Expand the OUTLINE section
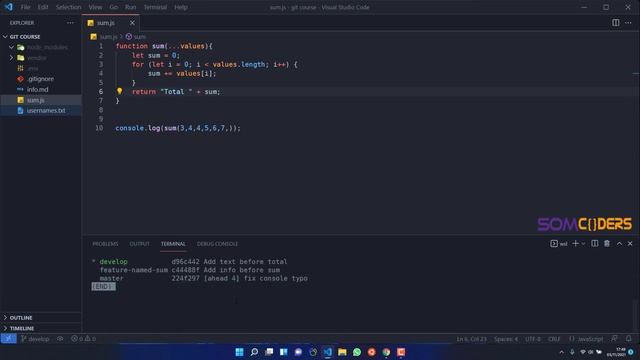The width and height of the screenshot is (640, 360). point(41,318)
